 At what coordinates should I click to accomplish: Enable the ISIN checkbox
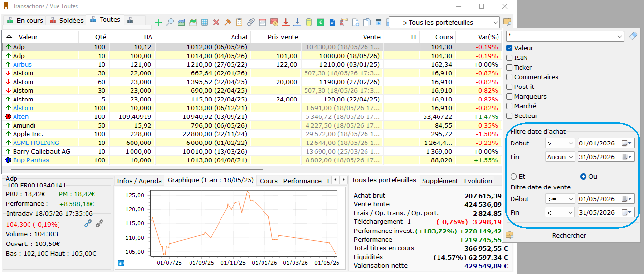tap(509, 58)
